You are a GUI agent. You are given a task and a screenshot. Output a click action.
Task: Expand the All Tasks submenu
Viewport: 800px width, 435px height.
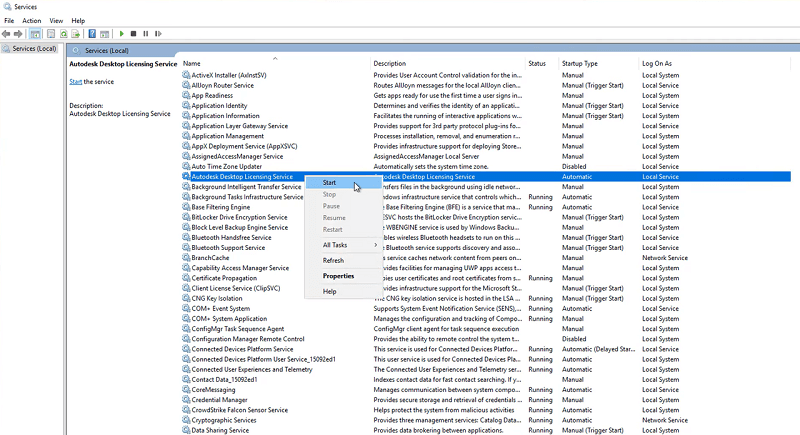(335, 245)
